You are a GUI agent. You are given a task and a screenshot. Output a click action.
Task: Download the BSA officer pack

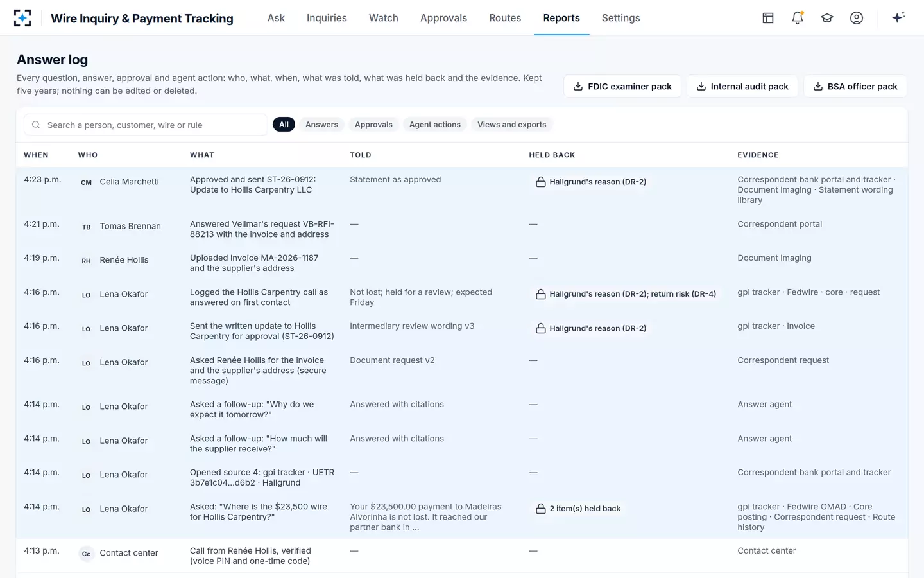tap(855, 86)
